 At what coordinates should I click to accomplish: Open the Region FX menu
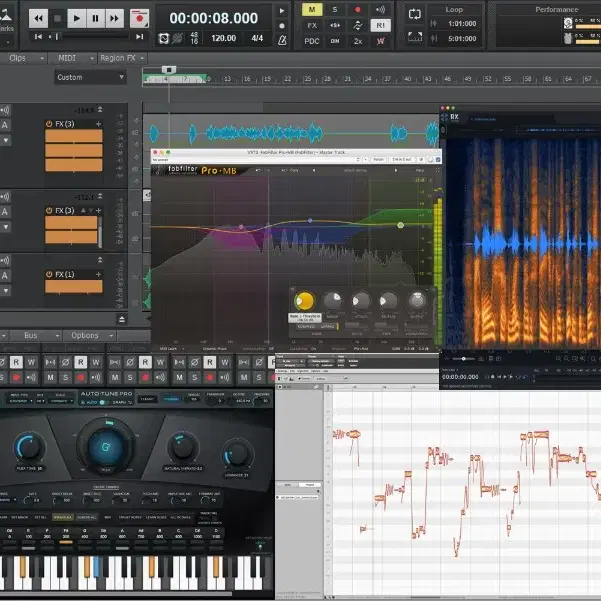pos(122,58)
